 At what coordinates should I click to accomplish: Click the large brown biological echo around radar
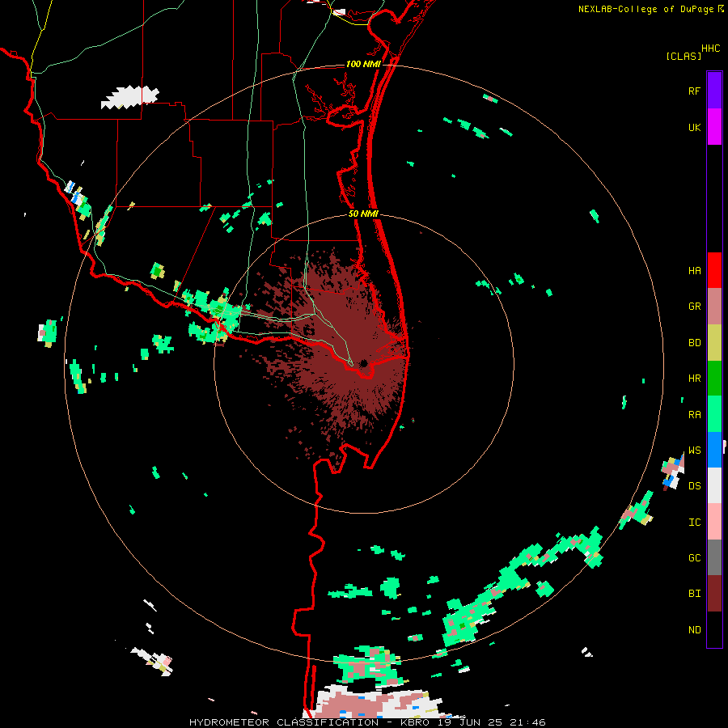click(344, 353)
